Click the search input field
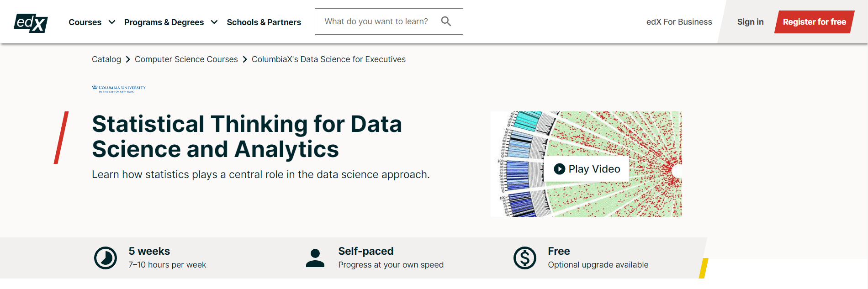 click(x=379, y=21)
